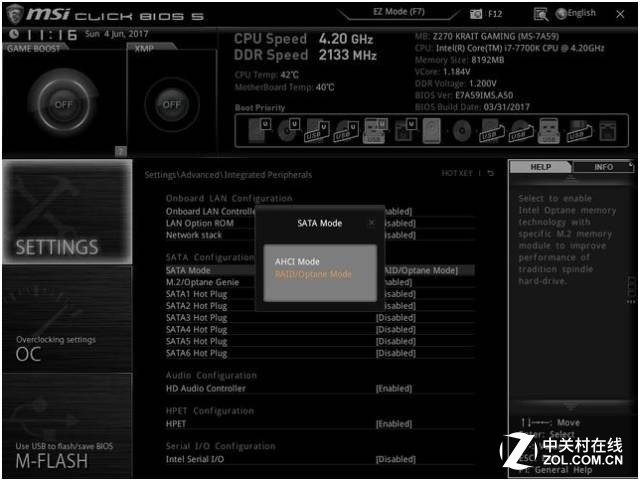Open the OC overclocking settings section
Viewport: 640px width, 481px height.
tap(67, 319)
